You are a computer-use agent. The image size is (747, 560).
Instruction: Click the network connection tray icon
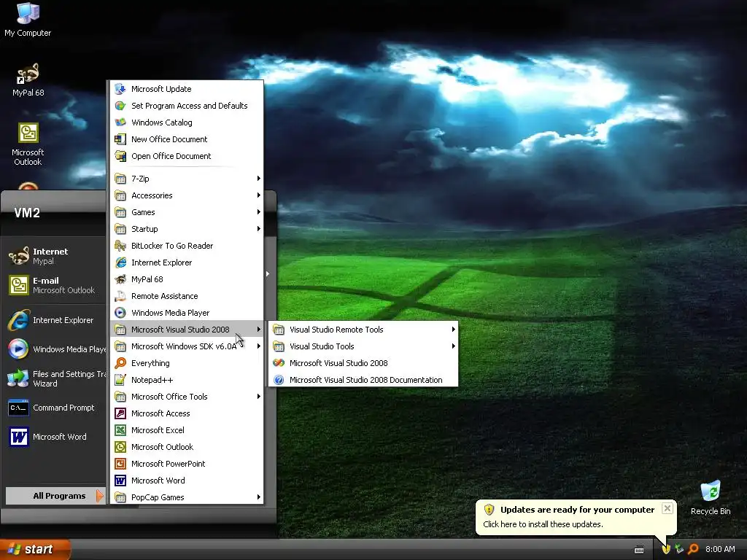tap(679, 549)
